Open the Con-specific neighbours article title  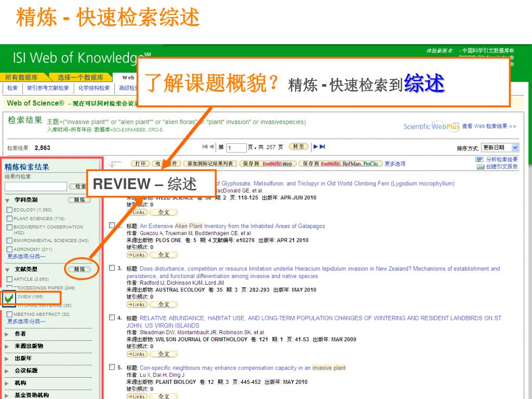243,368
